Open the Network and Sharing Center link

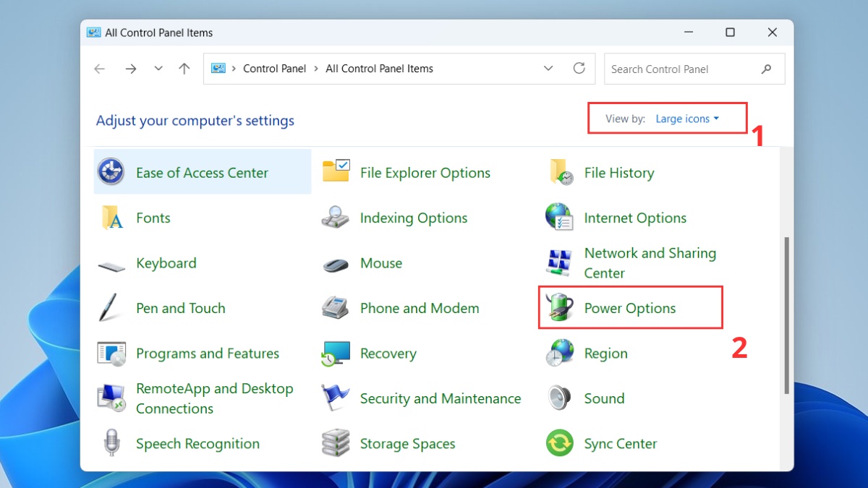click(650, 263)
